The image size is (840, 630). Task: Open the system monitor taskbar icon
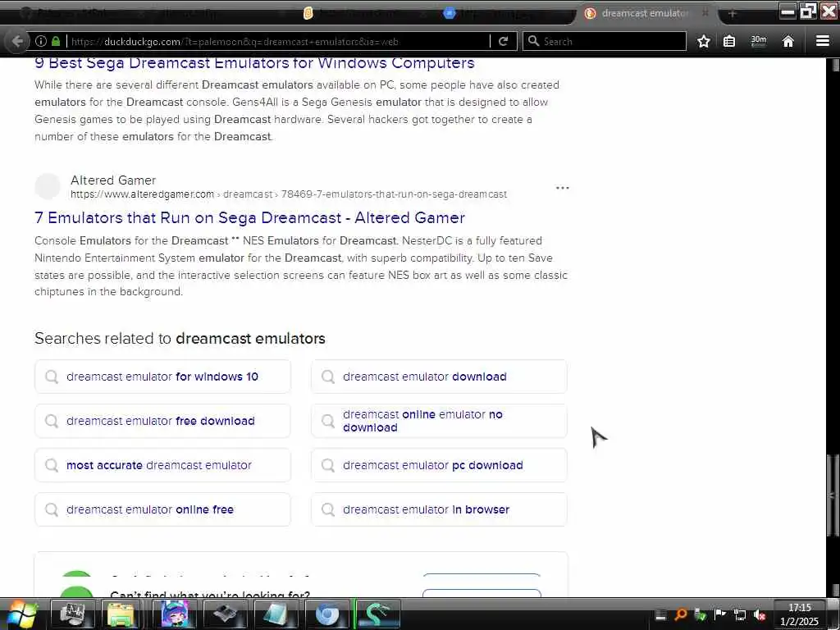click(72, 614)
